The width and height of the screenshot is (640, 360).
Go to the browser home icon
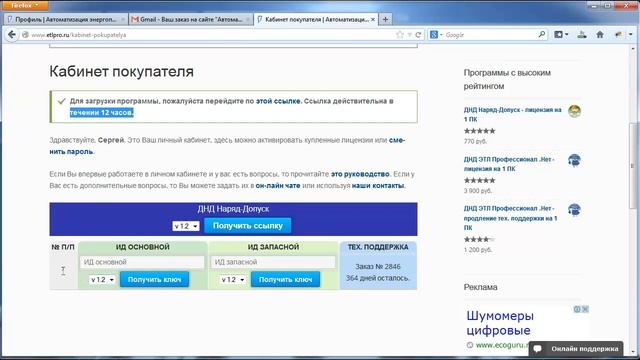600,35
